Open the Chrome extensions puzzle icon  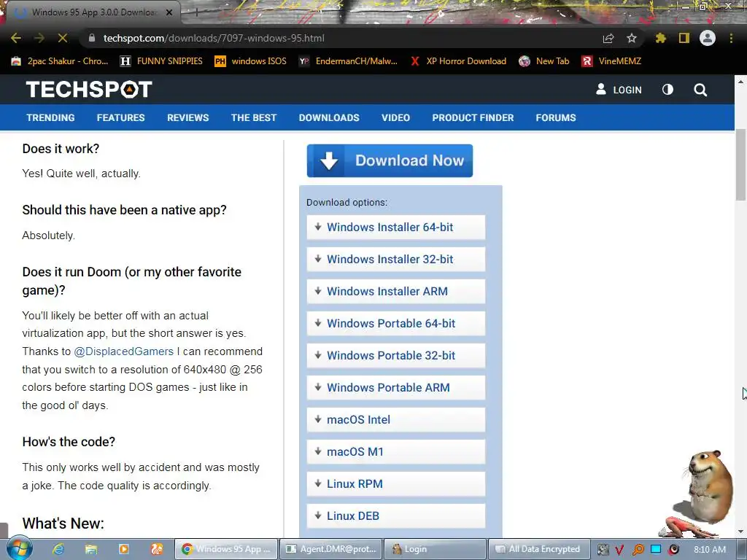pos(661,38)
